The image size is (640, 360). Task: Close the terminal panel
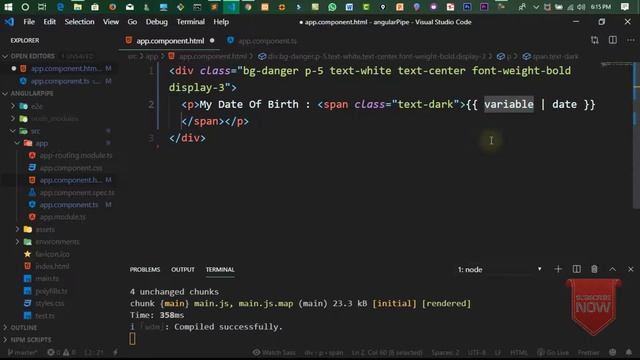click(631, 269)
